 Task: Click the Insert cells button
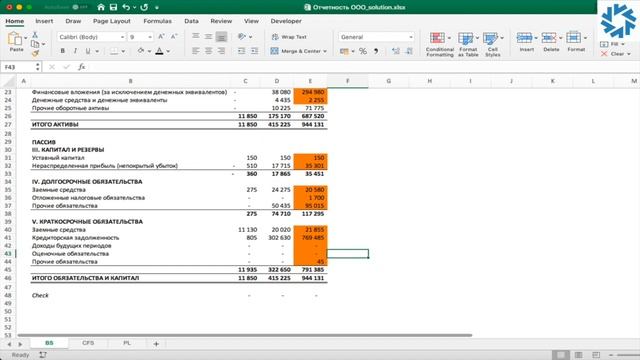526,42
